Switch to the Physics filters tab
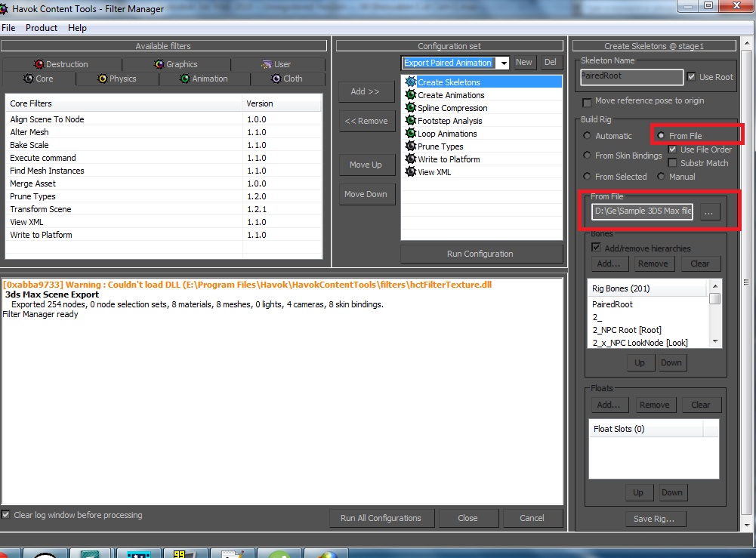The height and width of the screenshot is (558, 756). pyautogui.click(x=117, y=79)
